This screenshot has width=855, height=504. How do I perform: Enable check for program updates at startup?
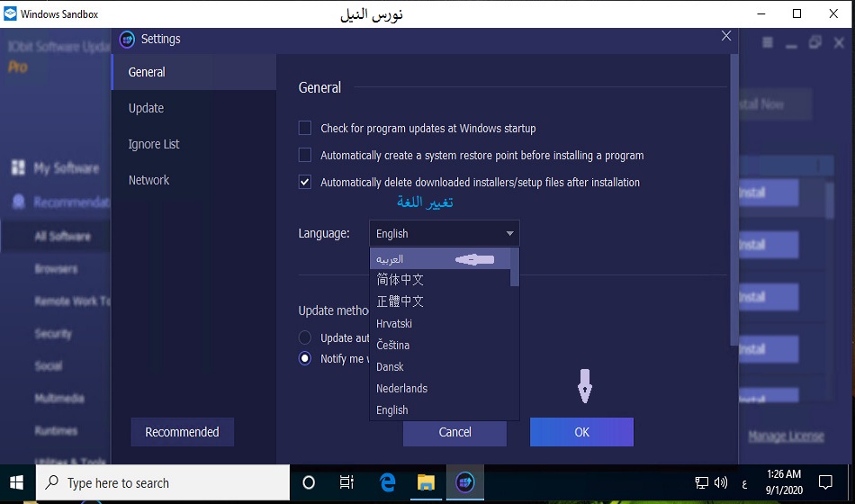305,129
